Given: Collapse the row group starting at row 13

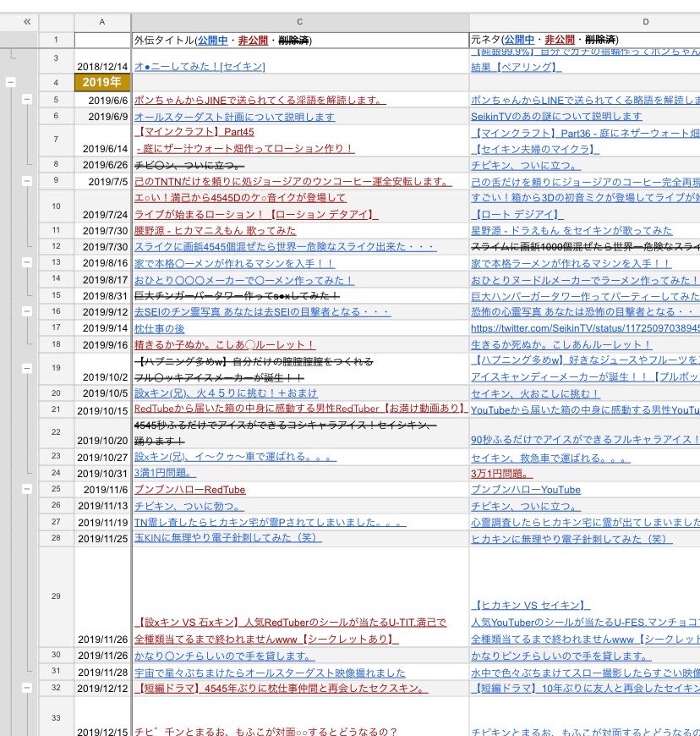Looking at the screenshot, I should (27, 262).
